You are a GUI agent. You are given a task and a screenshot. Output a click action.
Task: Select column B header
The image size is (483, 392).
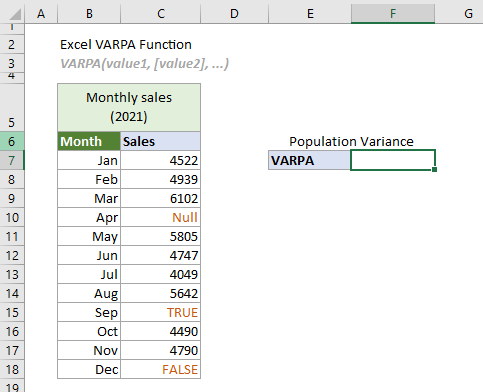pyautogui.click(x=89, y=14)
